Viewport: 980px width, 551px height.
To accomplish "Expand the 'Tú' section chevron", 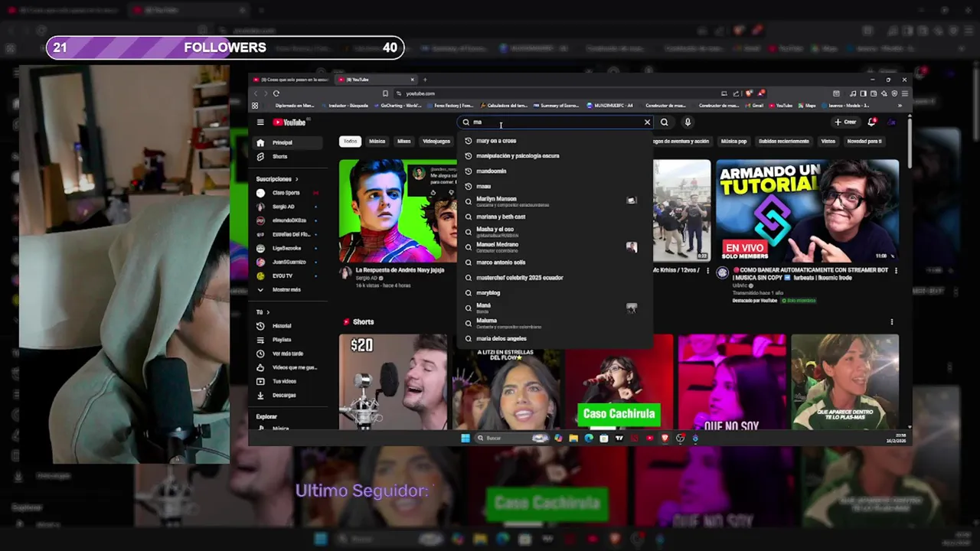I will (x=267, y=312).
